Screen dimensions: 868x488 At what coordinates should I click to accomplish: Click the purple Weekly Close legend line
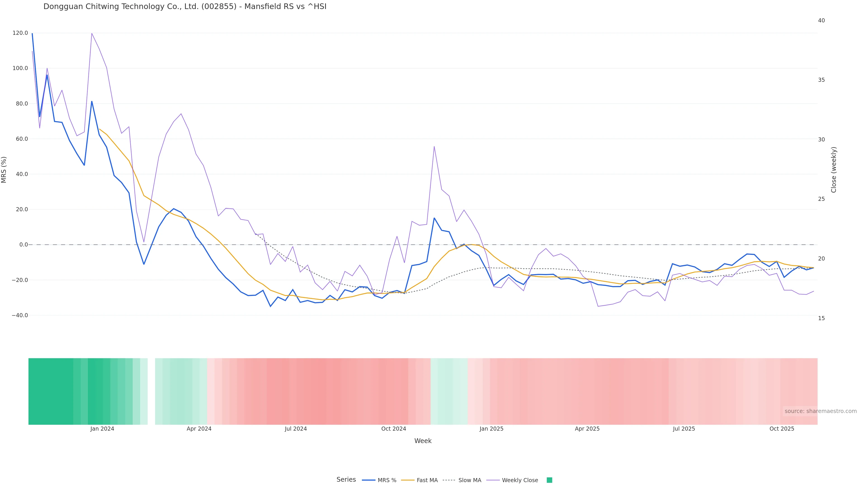point(493,480)
